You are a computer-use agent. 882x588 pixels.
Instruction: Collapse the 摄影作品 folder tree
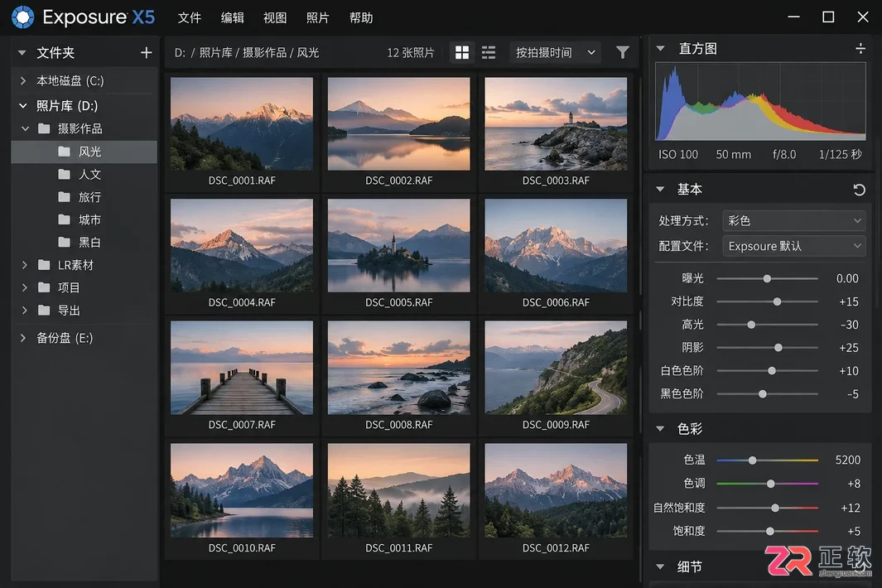[x=26, y=128]
